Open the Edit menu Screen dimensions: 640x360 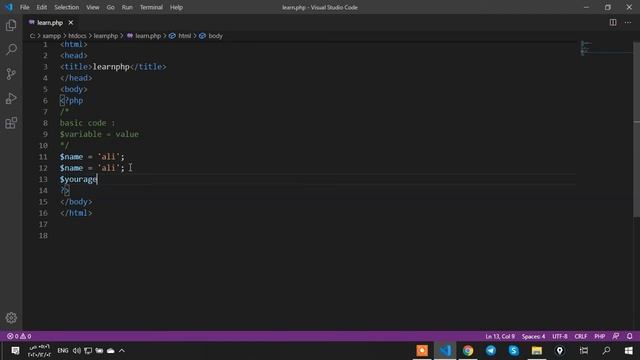pyautogui.click(x=42, y=7)
